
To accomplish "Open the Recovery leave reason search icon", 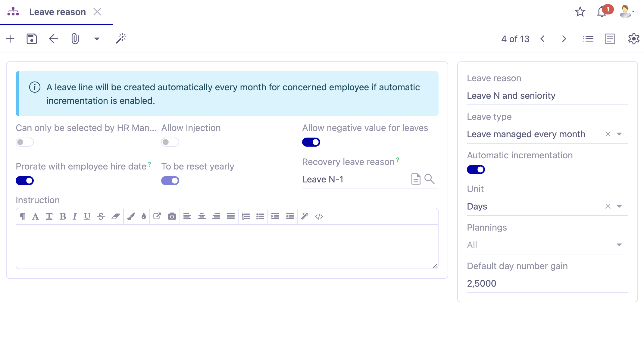I will click(x=430, y=179).
